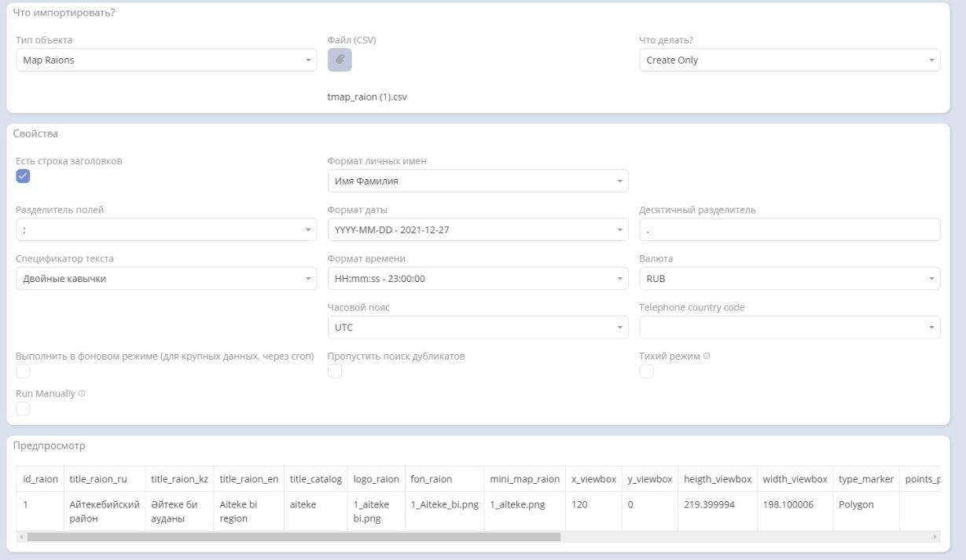Open Формат личных имен dropdown
Screen dimensions: 966x560
[x=478, y=181]
